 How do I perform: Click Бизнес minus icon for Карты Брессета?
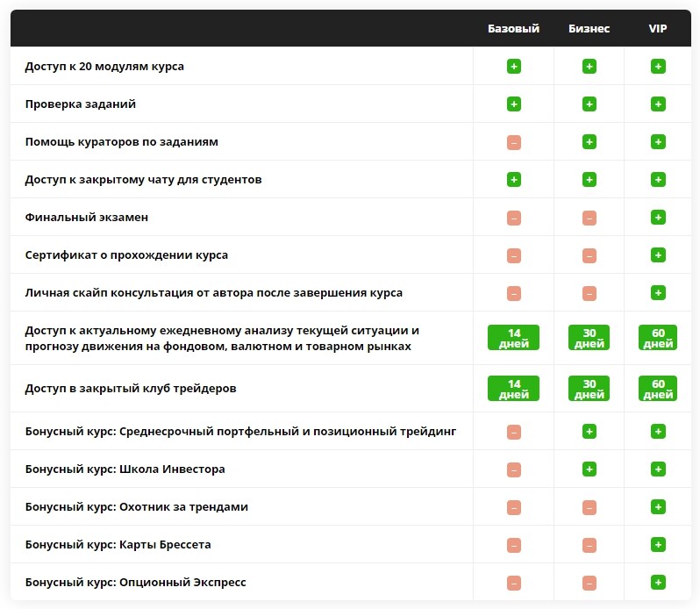click(589, 545)
